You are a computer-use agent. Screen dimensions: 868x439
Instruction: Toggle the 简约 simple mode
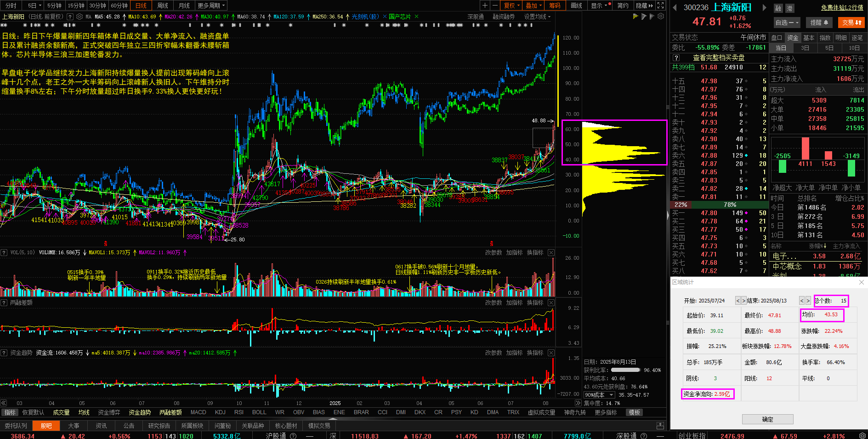(623, 6)
